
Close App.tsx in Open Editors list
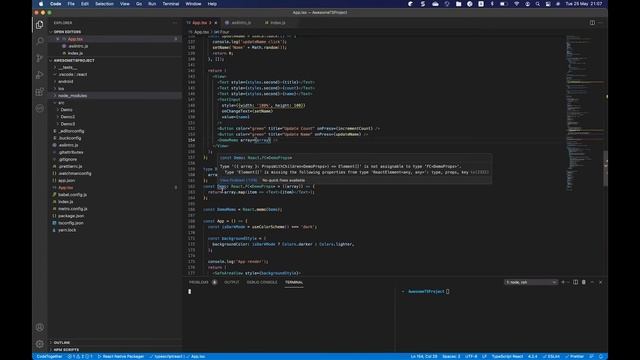point(58,39)
